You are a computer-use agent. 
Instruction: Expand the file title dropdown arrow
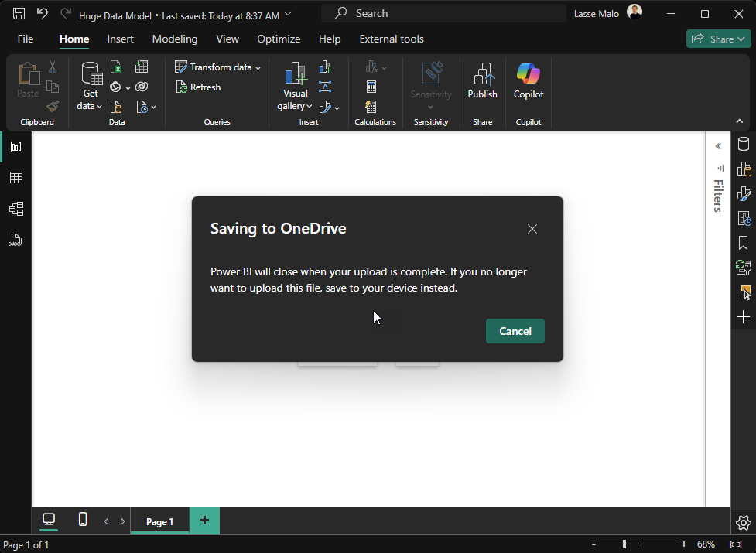pyautogui.click(x=288, y=14)
